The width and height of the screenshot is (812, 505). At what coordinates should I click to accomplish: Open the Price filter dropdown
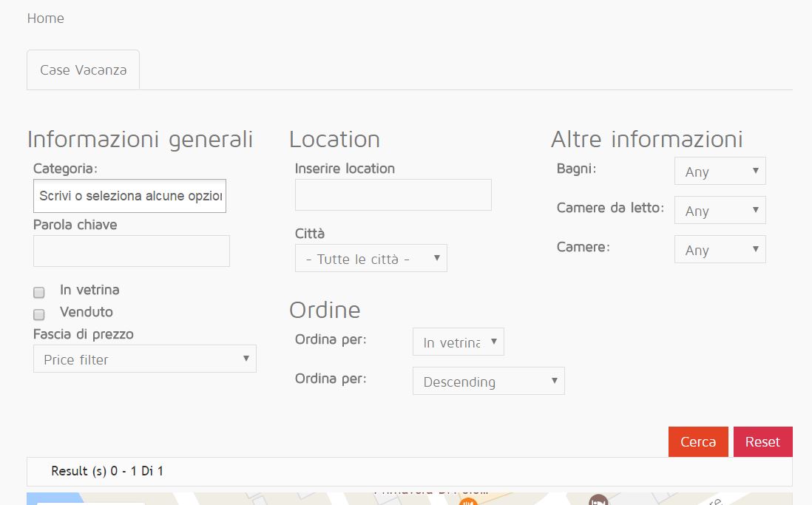[x=145, y=359]
